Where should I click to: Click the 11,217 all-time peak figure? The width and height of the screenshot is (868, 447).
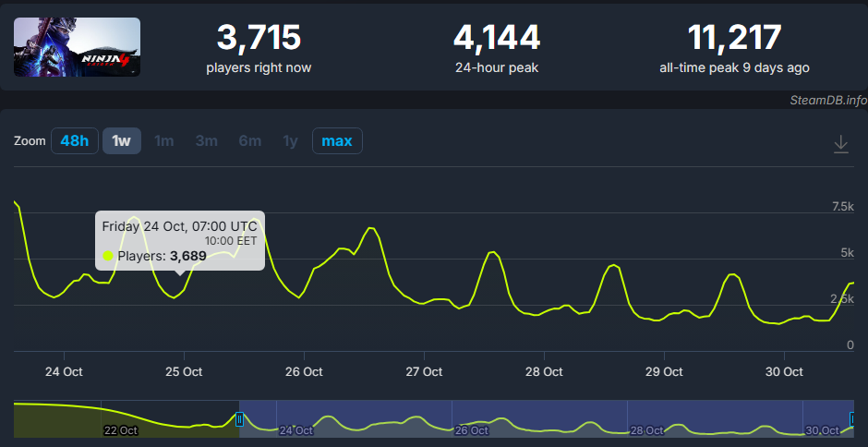(x=734, y=38)
